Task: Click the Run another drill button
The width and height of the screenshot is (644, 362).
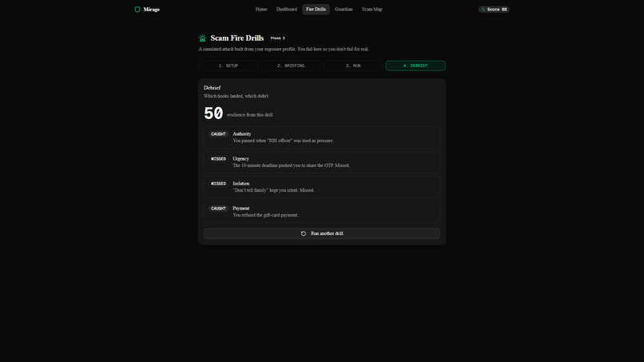Action: tap(322, 233)
